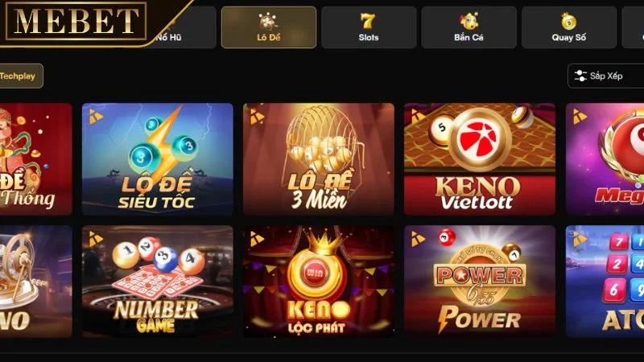The height and width of the screenshot is (362, 644).
Task: Open the Đề Truyền Thống game tile
Action: coord(35,159)
